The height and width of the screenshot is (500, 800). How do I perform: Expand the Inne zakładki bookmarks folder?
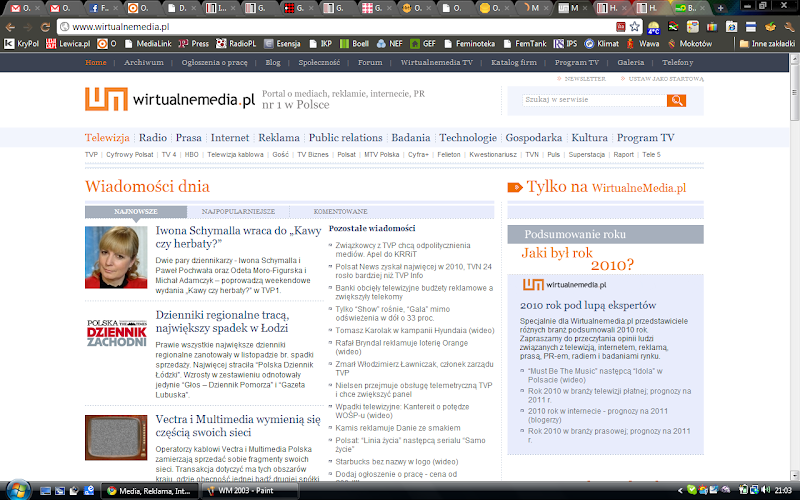click(x=767, y=44)
